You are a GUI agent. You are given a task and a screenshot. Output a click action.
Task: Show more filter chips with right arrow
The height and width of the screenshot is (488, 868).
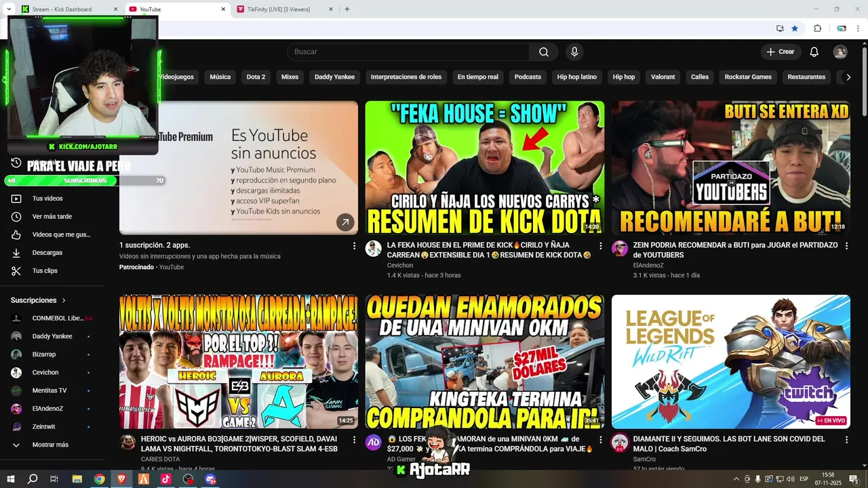tap(848, 77)
